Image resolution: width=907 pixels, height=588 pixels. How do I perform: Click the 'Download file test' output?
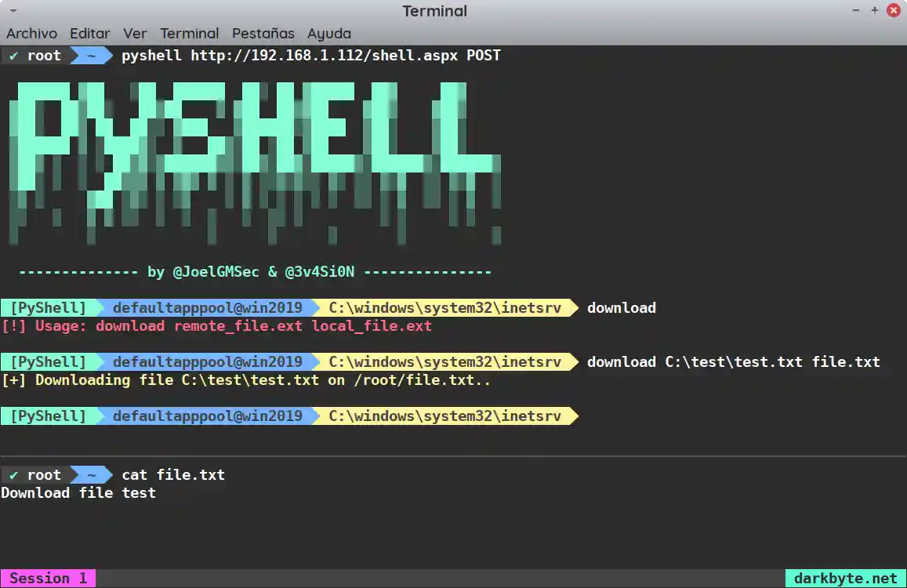coord(78,493)
